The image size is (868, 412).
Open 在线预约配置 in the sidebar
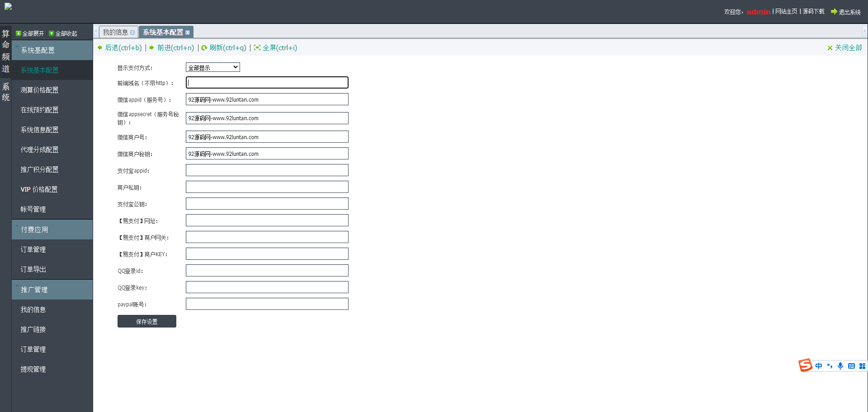tap(52, 110)
